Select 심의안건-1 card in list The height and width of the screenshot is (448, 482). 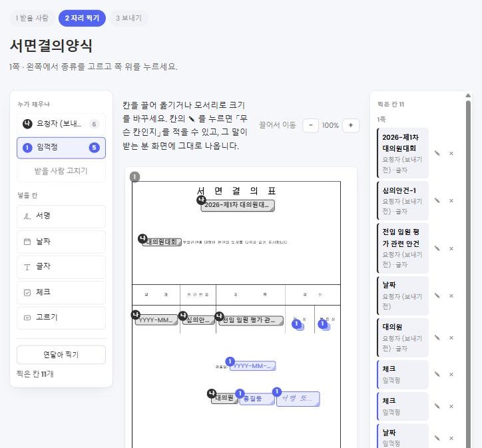pos(403,200)
